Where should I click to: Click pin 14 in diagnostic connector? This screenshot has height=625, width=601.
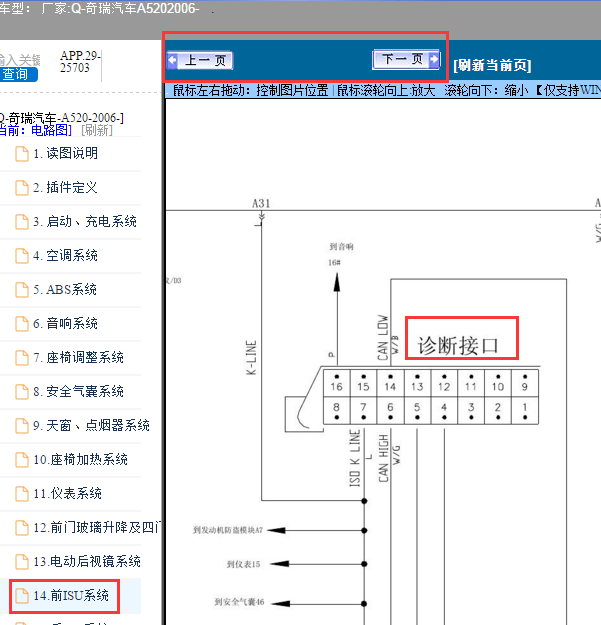click(390, 383)
